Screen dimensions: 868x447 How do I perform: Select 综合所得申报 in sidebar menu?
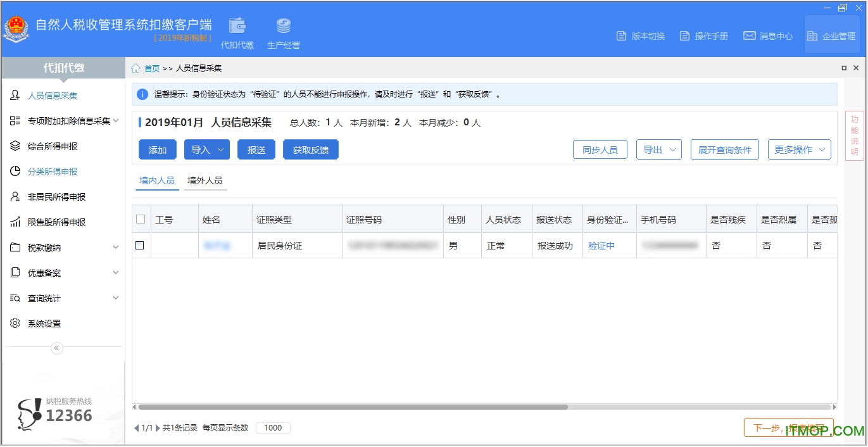coord(53,146)
